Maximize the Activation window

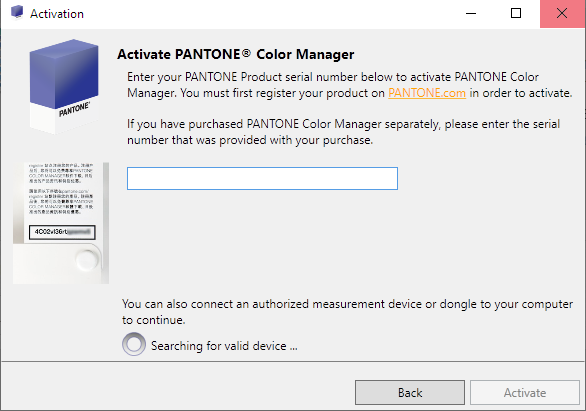[x=516, y=13]
